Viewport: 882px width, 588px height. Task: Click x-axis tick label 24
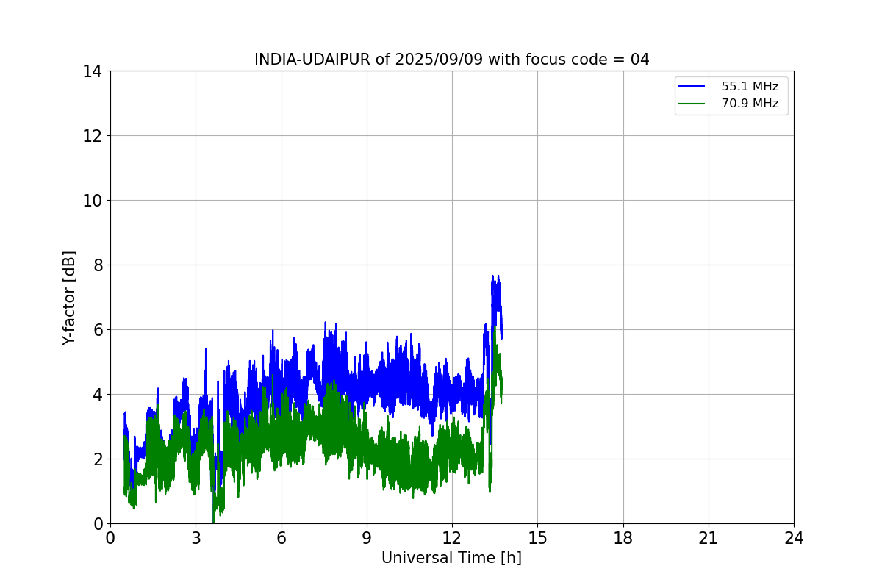tap(794, 538)
